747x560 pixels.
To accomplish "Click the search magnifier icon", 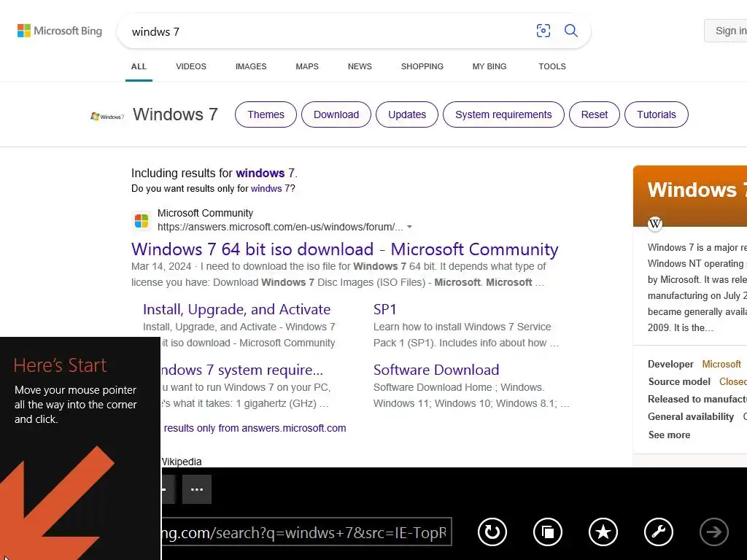I will [x=570, y=31].
